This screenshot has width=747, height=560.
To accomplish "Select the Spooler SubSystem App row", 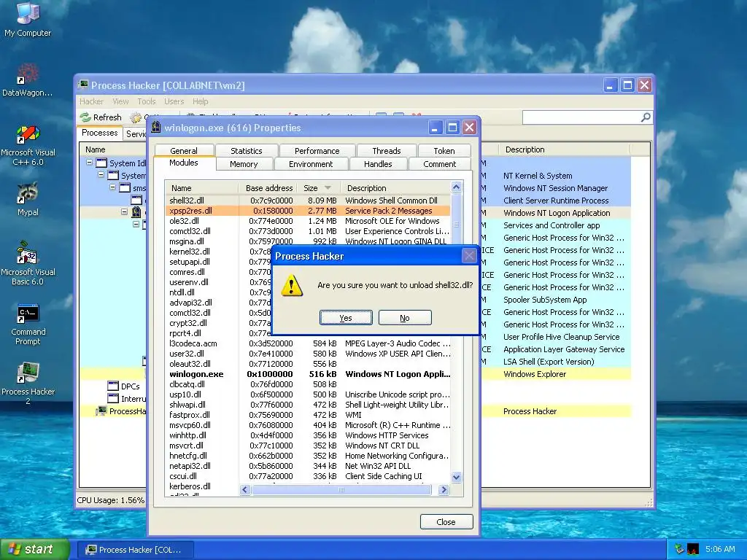I will point(545,300).
